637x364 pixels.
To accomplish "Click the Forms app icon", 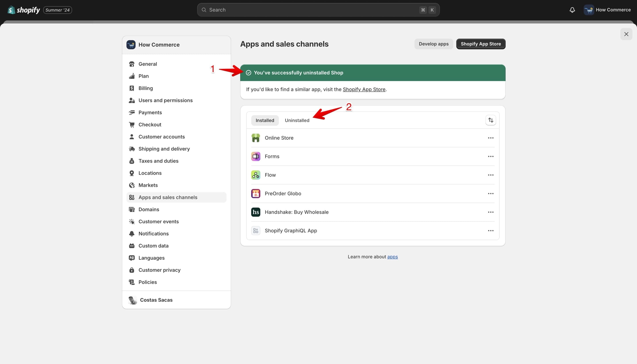I will pos(255,156).
